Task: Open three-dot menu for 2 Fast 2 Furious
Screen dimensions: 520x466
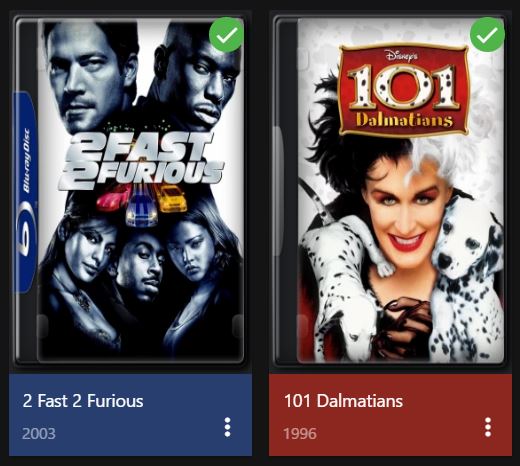Action: pyautogui.click(x=227, y=427)
